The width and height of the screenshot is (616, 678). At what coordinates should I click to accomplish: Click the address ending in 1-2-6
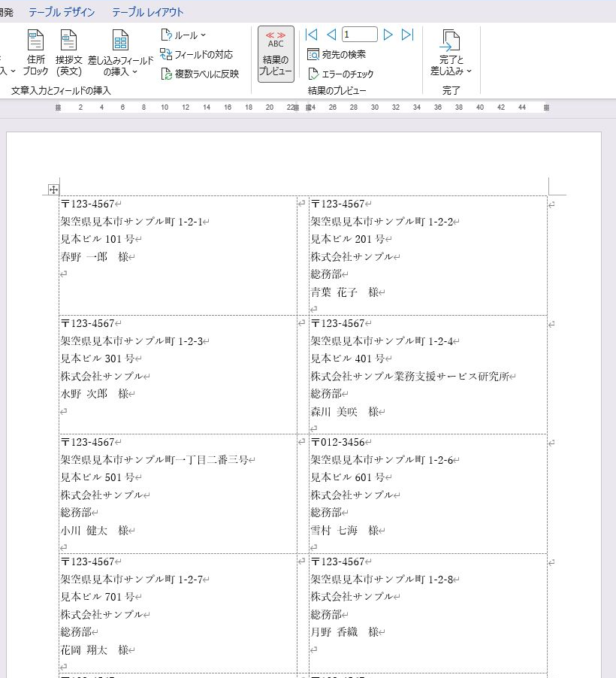point(382,460)
